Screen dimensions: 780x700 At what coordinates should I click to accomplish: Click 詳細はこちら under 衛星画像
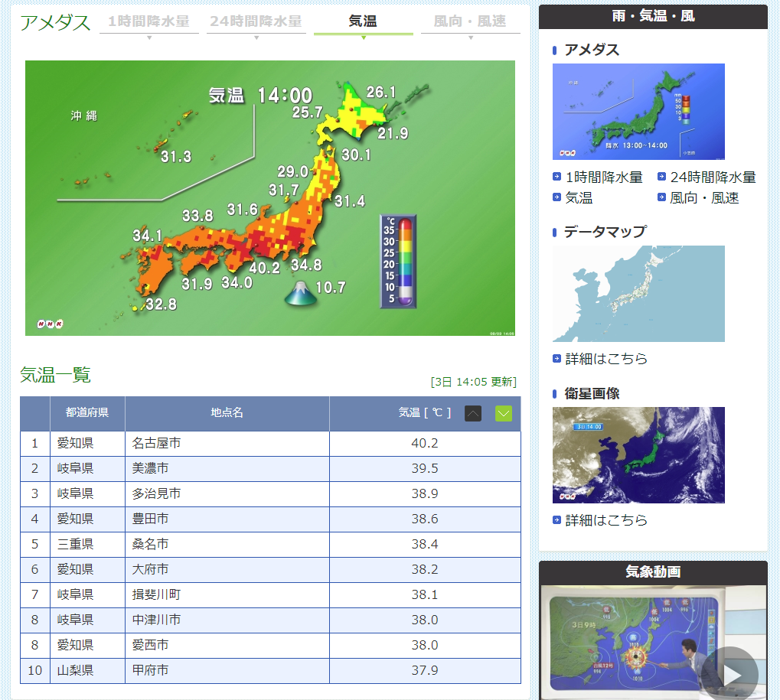pyautogui.click(x=606, y=520)
